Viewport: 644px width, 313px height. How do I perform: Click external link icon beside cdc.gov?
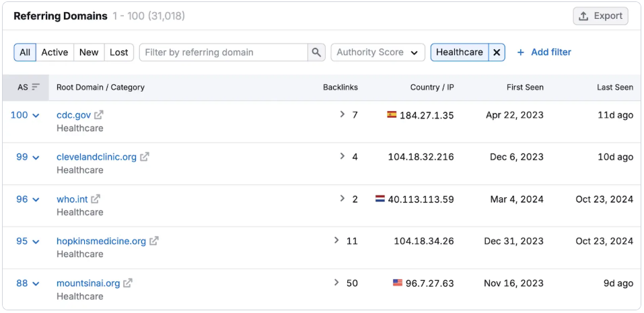(98, 115)
